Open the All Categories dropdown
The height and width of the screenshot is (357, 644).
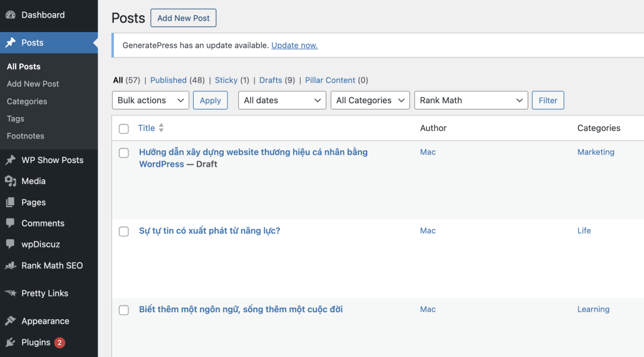[370, 101]
